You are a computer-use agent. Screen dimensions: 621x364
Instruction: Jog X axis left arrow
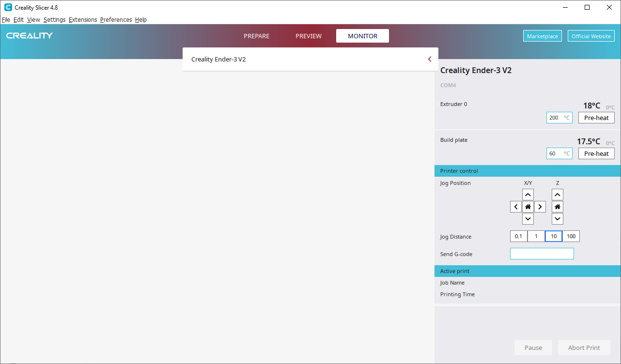pos(516,207)
